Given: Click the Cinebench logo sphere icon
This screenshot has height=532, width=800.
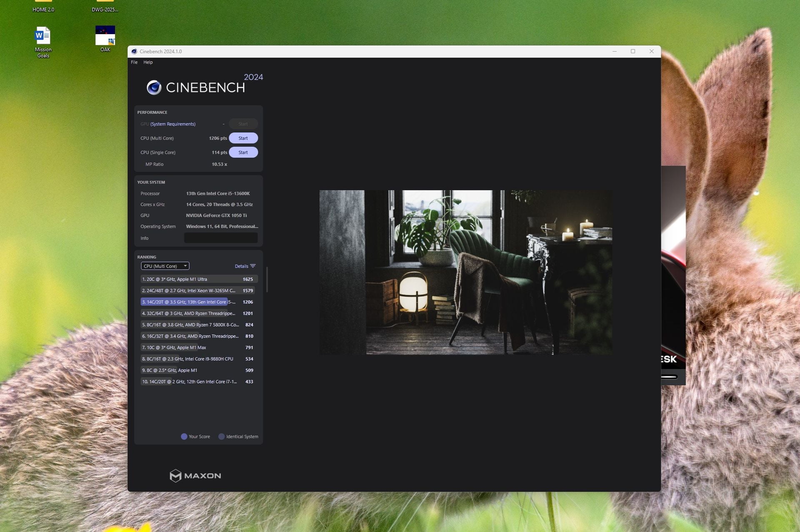Looking at the screenshot, I should 154,87.
